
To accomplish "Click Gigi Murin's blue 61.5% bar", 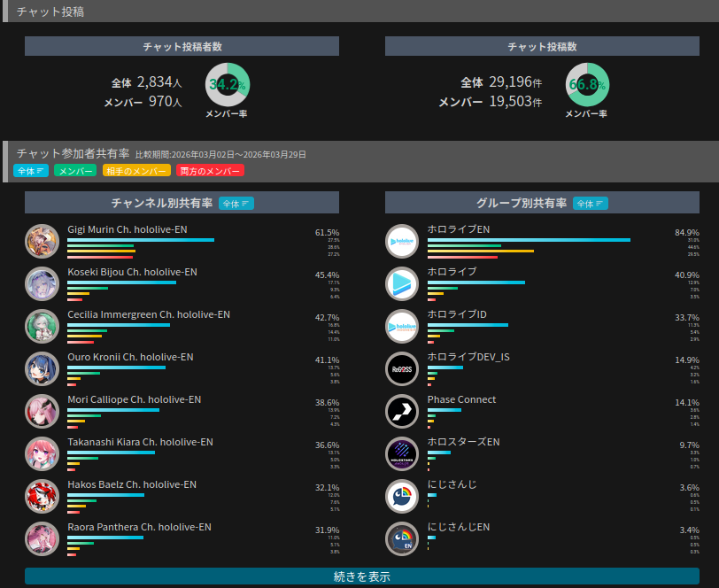I will tap(141, 240).
